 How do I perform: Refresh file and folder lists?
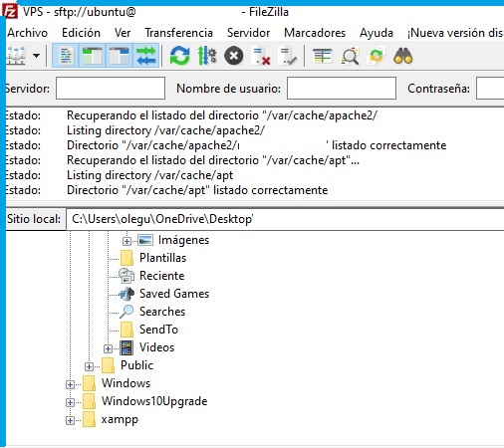coord(179,56)
